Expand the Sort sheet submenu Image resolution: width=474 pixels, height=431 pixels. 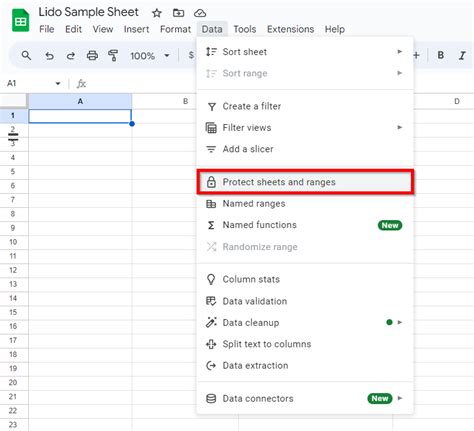[400, 52]
